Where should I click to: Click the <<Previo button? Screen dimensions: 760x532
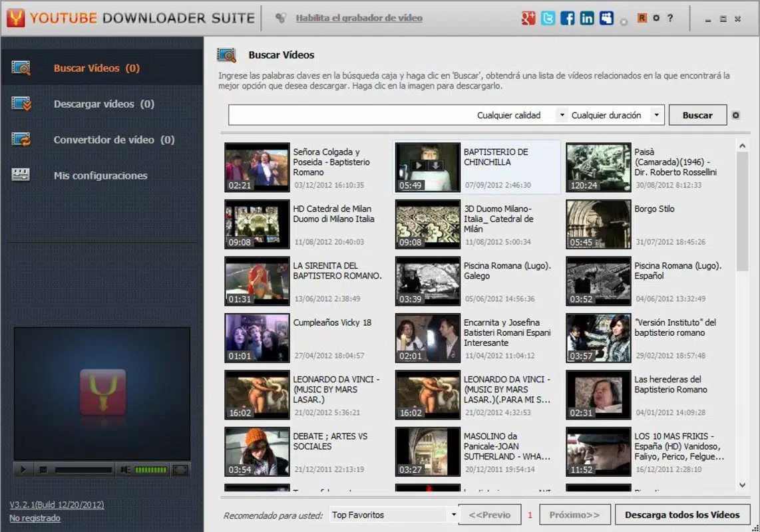coord(490,515)
